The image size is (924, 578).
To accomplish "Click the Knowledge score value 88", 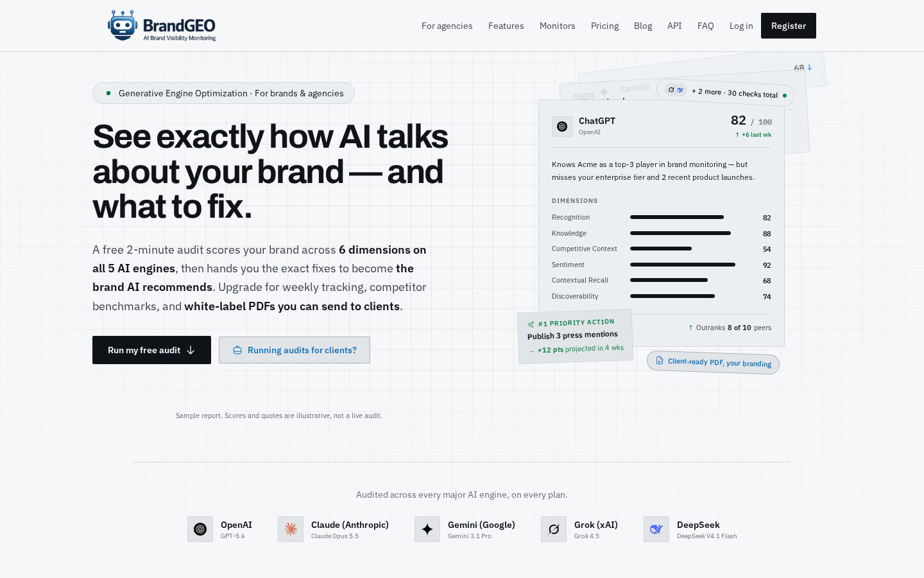I will (767, 234).
